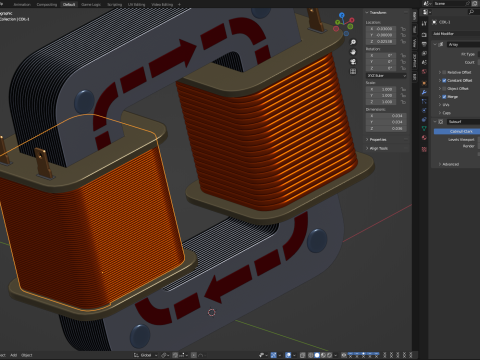Toggle the camera view gizmo
This screenshot has height=360, width=480.
(353, 62)
